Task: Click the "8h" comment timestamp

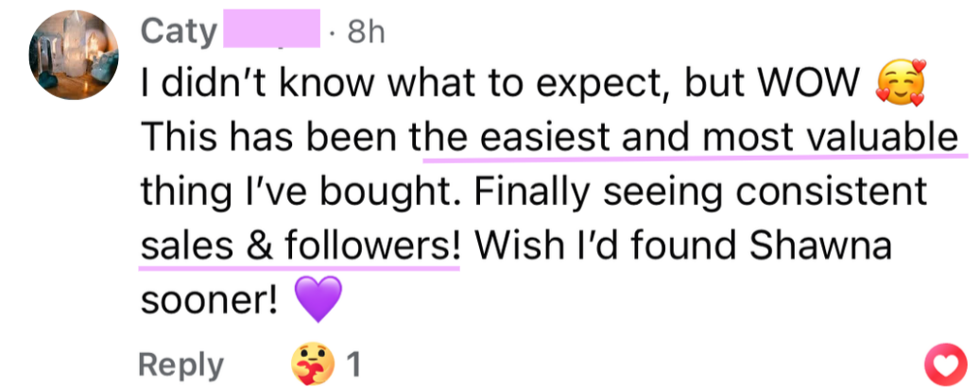Action: coord(366,32)
